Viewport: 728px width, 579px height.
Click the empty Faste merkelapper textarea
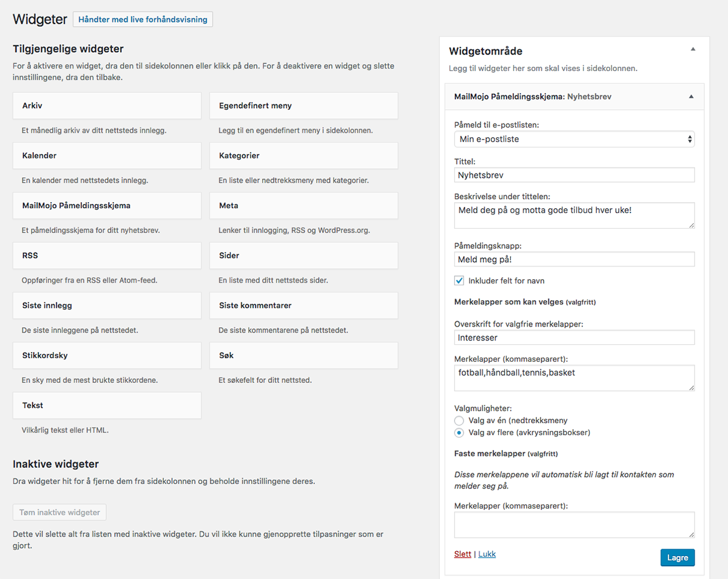point(575,525)
